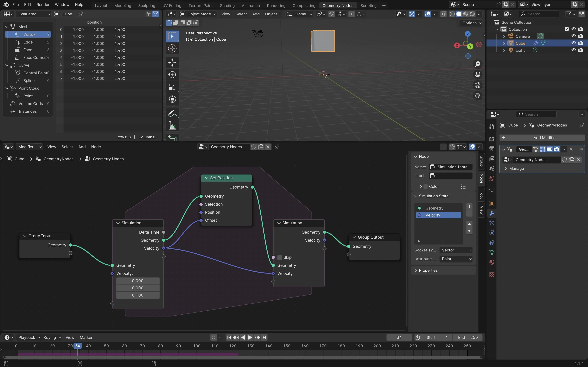Screen dimensions: 588x367
Task: Activate the Annotate pencil tool
Action: tap(172, 113)
